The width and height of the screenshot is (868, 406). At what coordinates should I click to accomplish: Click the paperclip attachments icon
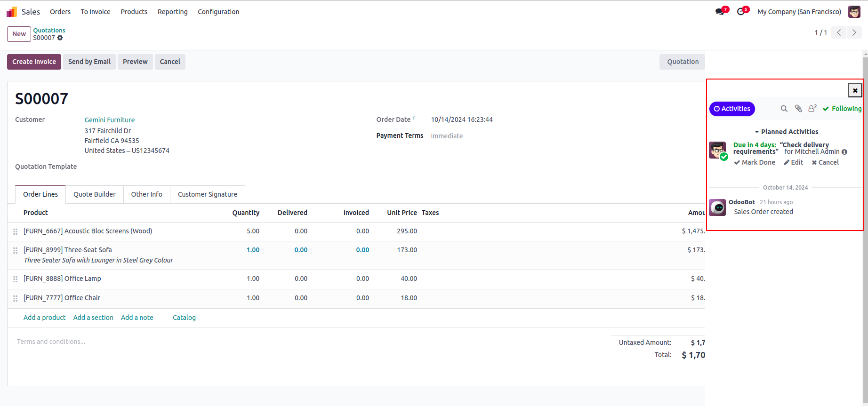click(798, 109)
